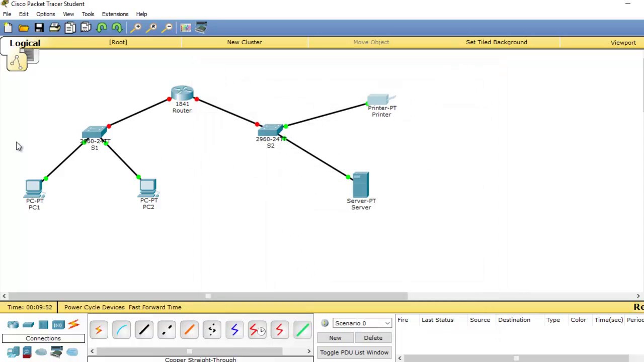
Task: Choose the automatic connection type
Action: coord(99,330)
